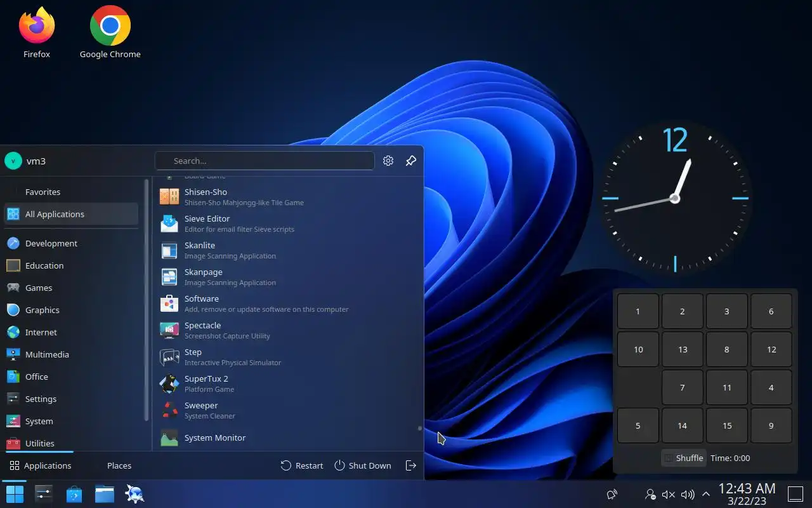Click the Restart button
812x508 pixels.
pos(302,465)
